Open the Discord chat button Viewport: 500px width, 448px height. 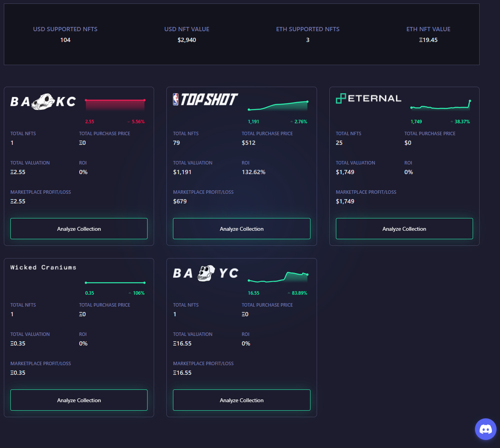click(485, 429)
